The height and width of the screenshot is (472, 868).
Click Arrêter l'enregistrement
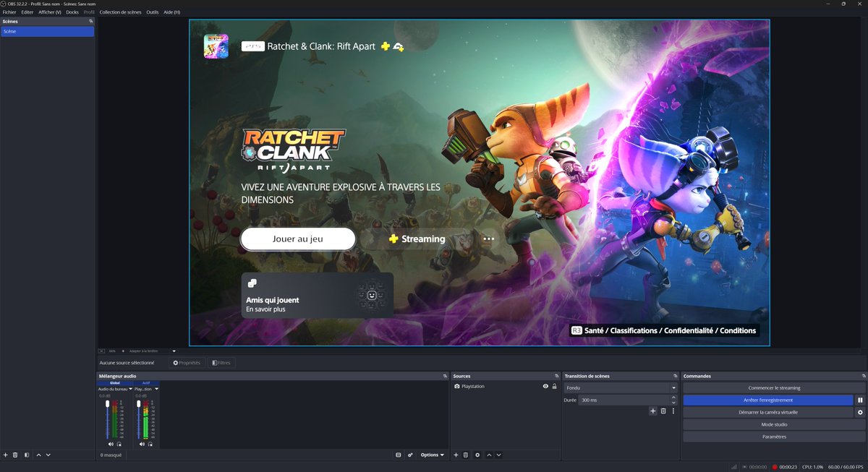768,400
